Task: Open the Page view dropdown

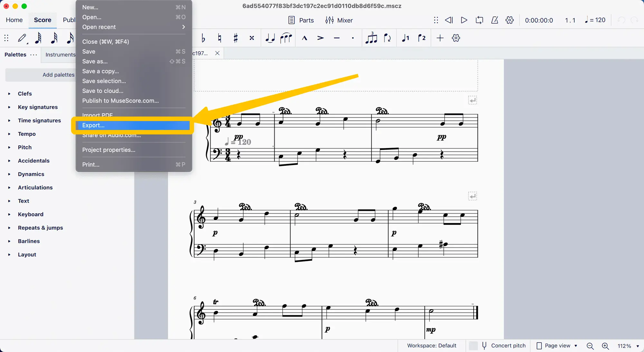Action: tap(557, 346)
